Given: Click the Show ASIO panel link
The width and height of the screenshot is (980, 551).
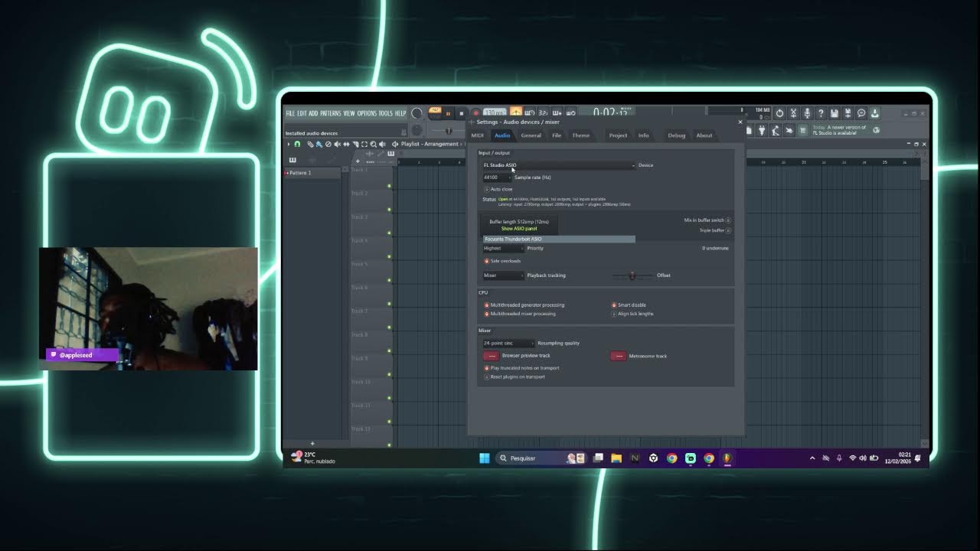Looking at the screenshot, I should pyautogui.click(x=519, y=229).
